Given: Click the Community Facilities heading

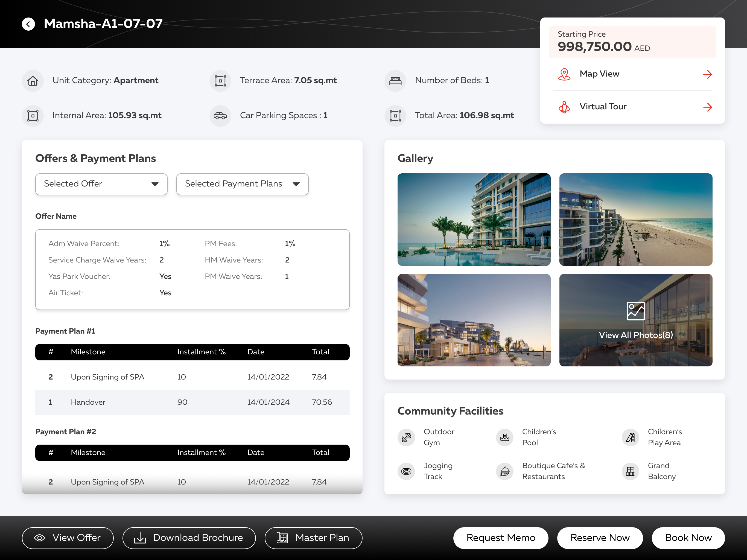Looking at the screenshot, I should (451, 411).
